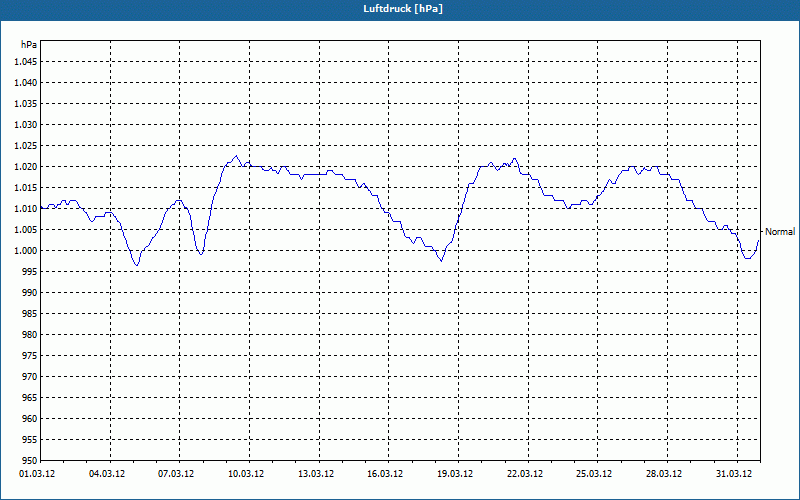Click the 1.040 axis value
This screenshot has height=500, width=800.
tap(26, 83)
